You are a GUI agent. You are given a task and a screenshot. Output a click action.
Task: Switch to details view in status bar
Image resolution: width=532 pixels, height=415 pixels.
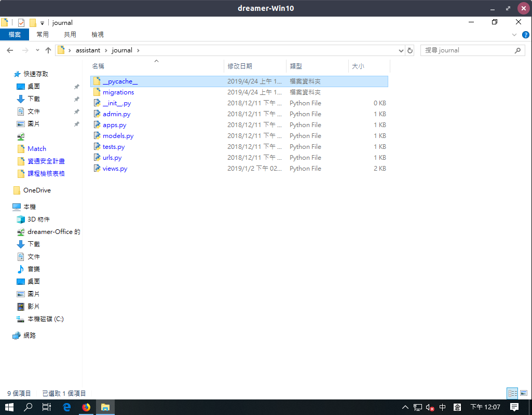click(x=512, y=393)
